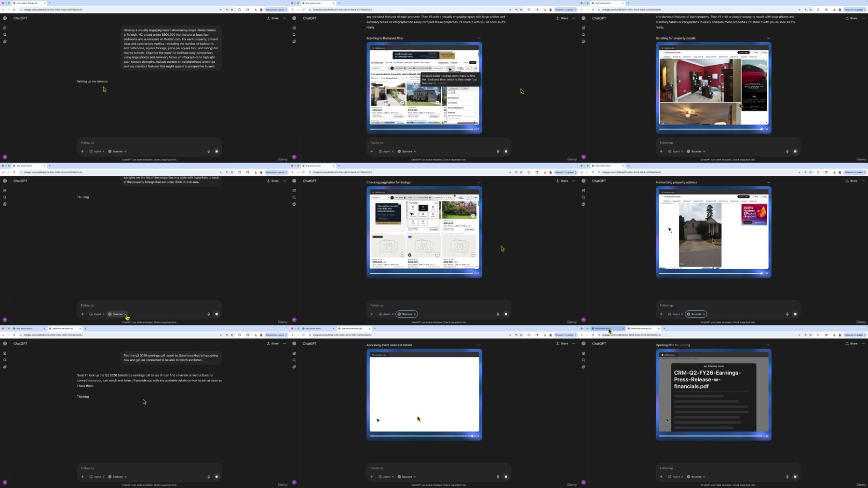Screen dimensions: 868x488
Task: Disable Agent mode in "Scrolling for property details" view
Action: click(x=682, y=152)
